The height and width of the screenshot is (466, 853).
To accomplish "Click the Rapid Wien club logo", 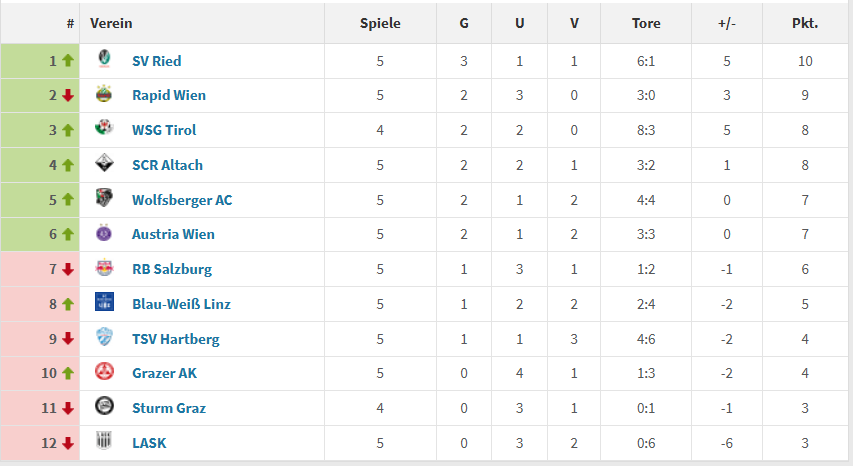I will click(104, 94).
